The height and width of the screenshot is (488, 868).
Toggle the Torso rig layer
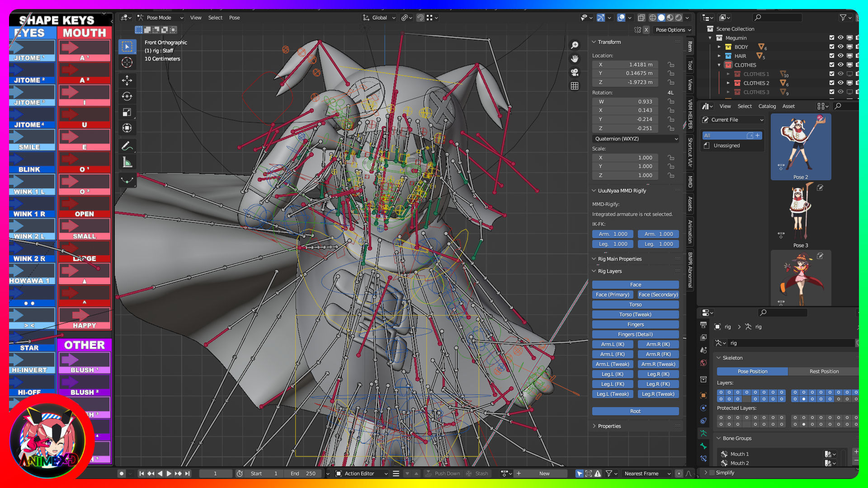click(x=635, y=305)
